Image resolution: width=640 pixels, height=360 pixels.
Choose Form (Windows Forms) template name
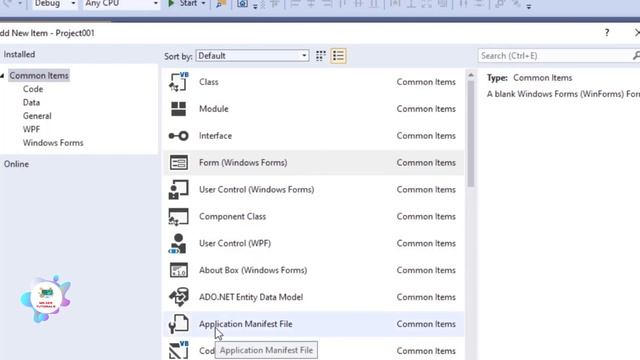[243, 163]
